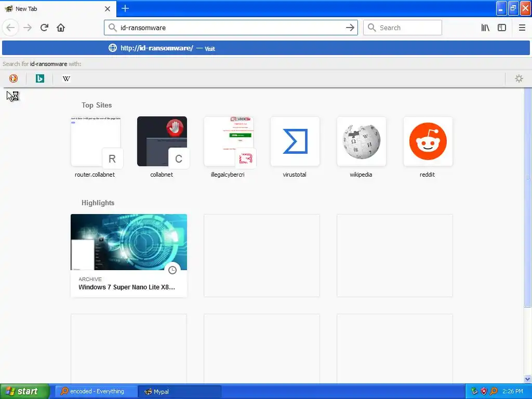Search with Bing engine icon

pyautogui.click(x=39, y=78)
